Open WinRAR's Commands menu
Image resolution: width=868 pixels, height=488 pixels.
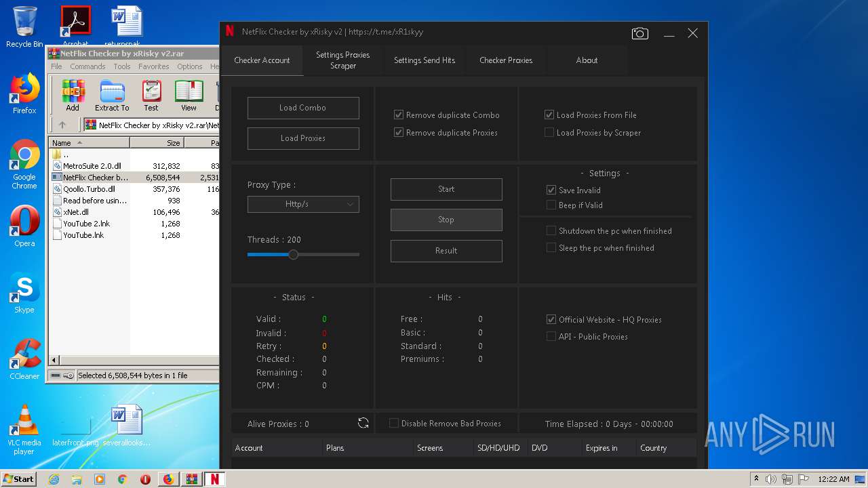pyautogui.click(x=87, y=66)
